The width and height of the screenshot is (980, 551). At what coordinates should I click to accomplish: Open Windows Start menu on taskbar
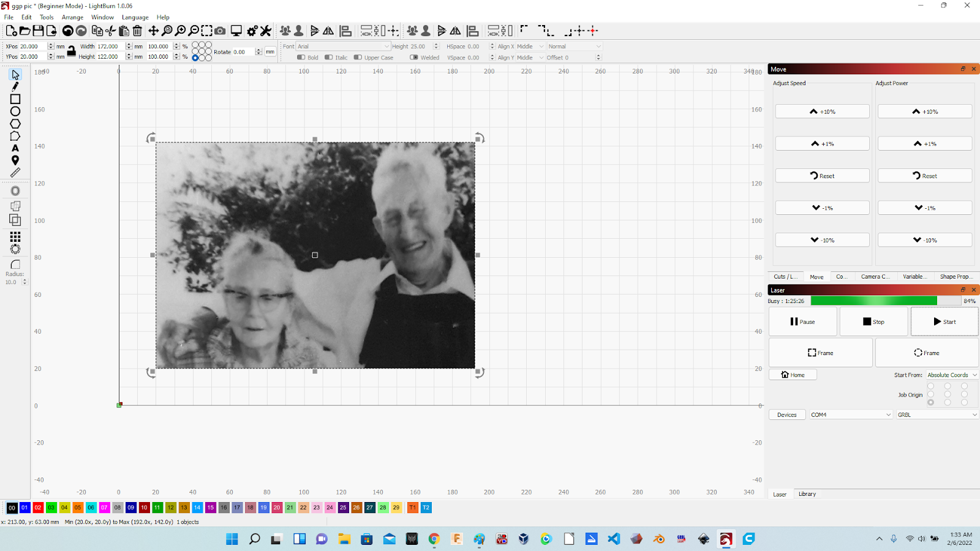232,539
